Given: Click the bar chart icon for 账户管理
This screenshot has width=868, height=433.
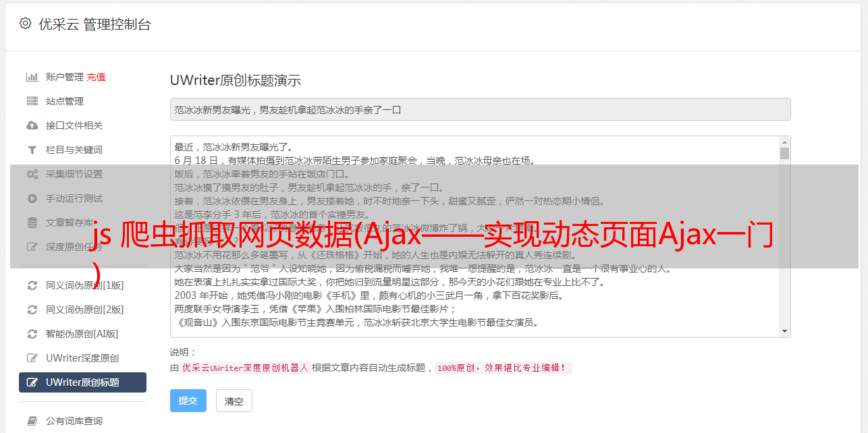Looking at the screenshot, I should 32,77.
